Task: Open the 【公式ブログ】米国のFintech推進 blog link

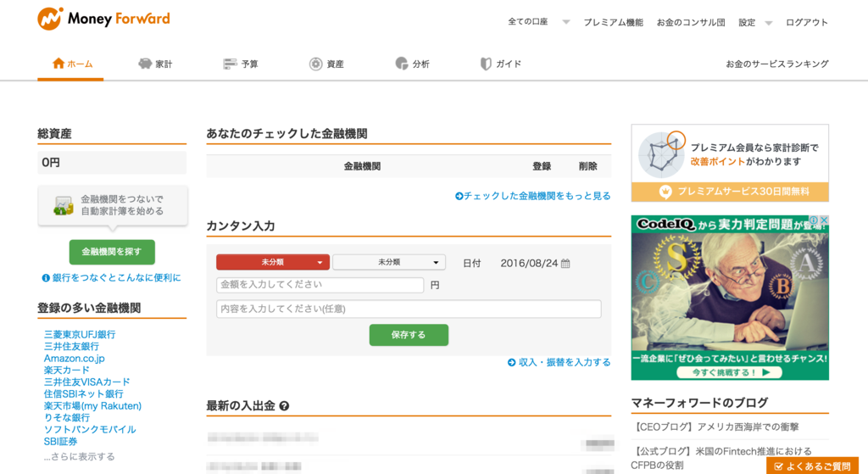Action: pos(721,458)
